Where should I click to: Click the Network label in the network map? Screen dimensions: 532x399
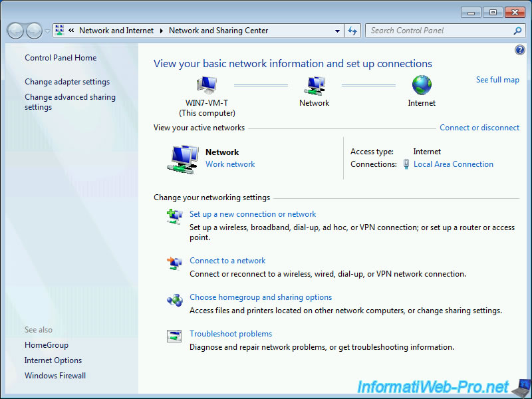tap(314, 103)
